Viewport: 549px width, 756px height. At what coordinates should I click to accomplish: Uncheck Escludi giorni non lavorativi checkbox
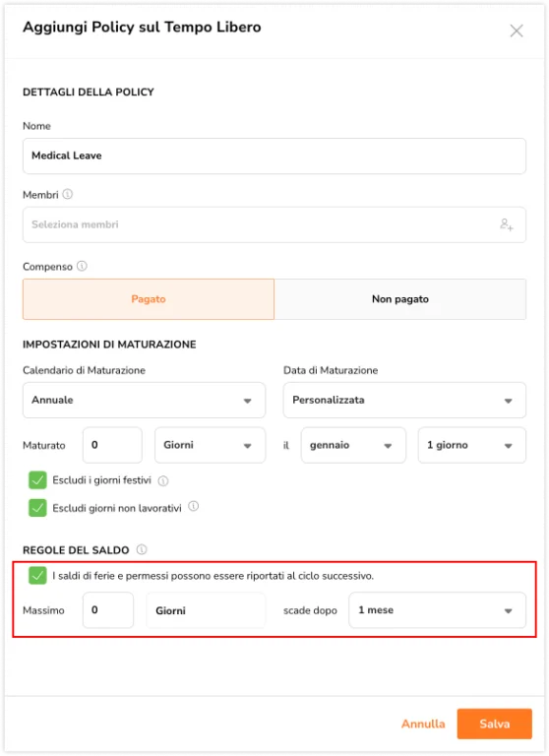[x=37, y=508]
